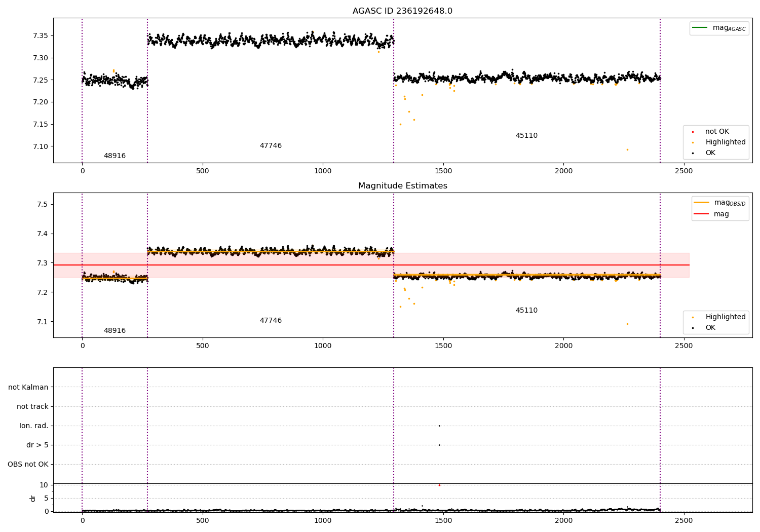Viewport: 760px width, 532px height.
Task: Click the title AGASC ID 236192648.0
Action: [x=402, y=11]
